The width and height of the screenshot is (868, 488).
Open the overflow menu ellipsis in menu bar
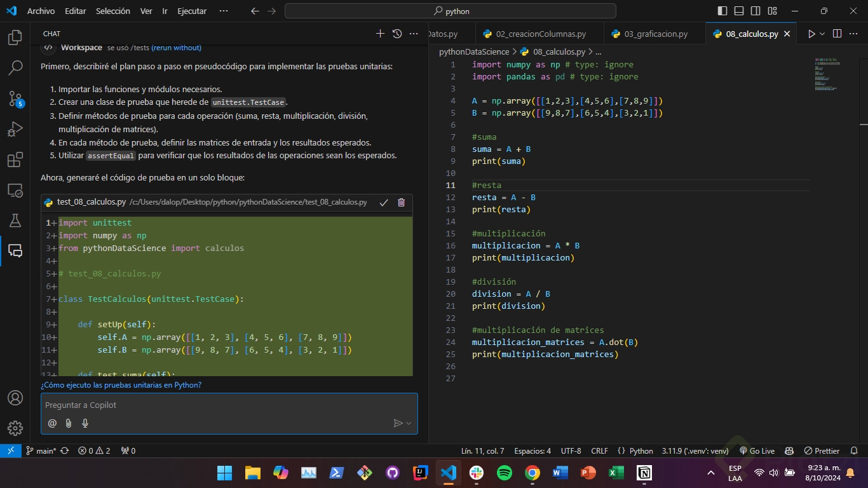pos(223,11)
